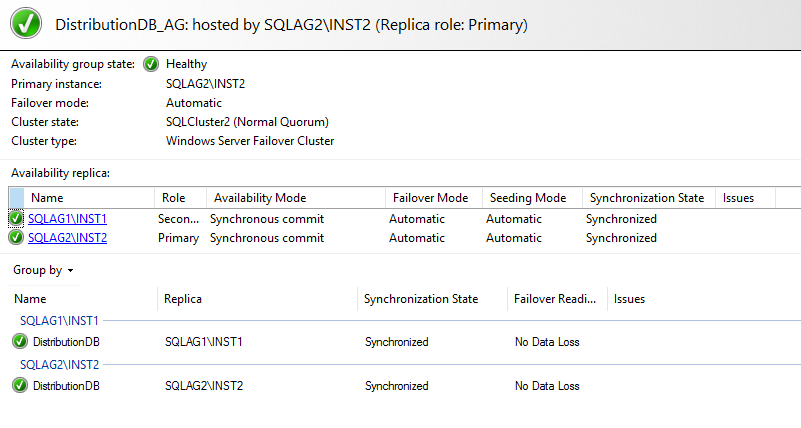Open the Group by dropdown
This screenshot has width=801, height=428.
coord(43,270)
